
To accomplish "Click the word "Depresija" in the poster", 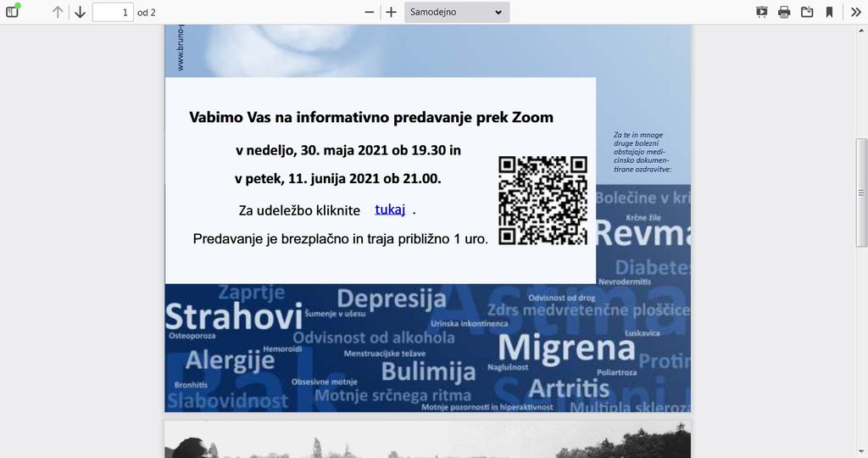I will click(x=391, y=299).
